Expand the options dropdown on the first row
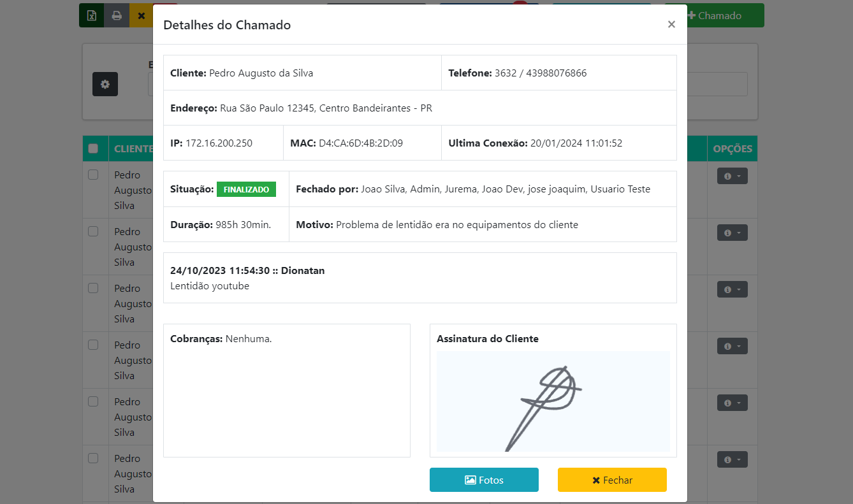The width and height of the screenshot is (853, 504). pyautogui.click(x=738, y=175)
